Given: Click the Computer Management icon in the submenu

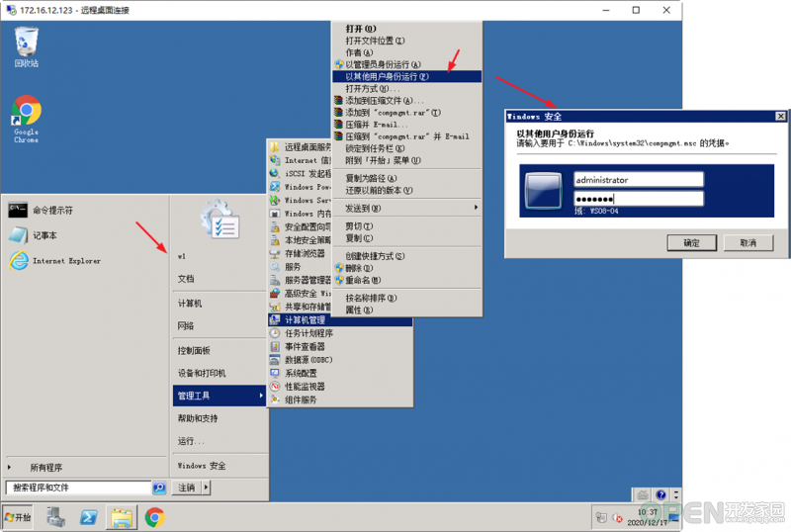Looking at the screenshot, I should [x=275, y=319].
